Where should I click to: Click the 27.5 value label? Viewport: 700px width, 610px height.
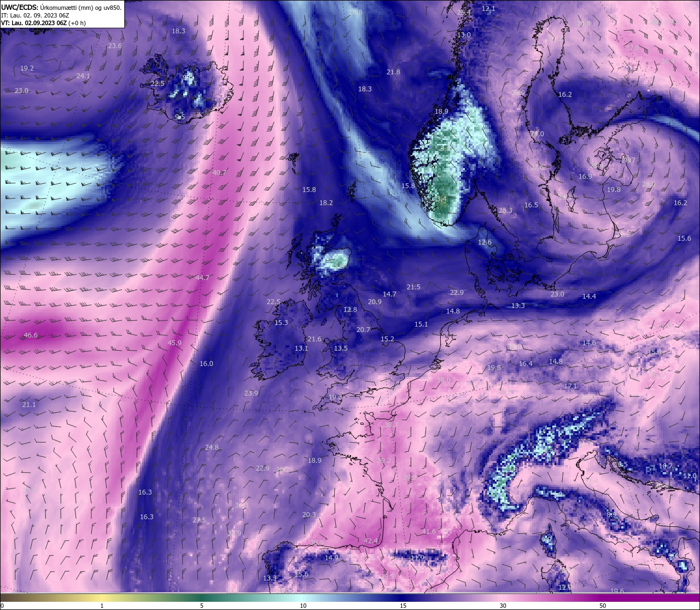point(199,520)
